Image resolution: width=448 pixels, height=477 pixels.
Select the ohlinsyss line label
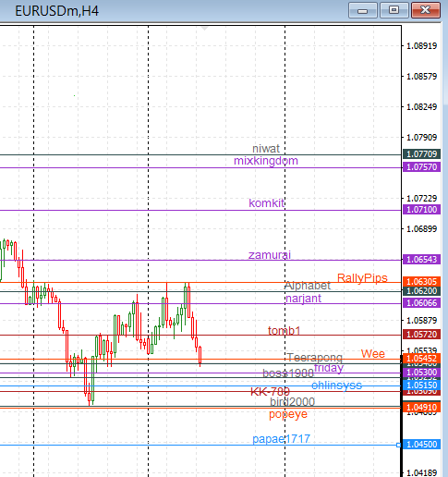[336, 385]
